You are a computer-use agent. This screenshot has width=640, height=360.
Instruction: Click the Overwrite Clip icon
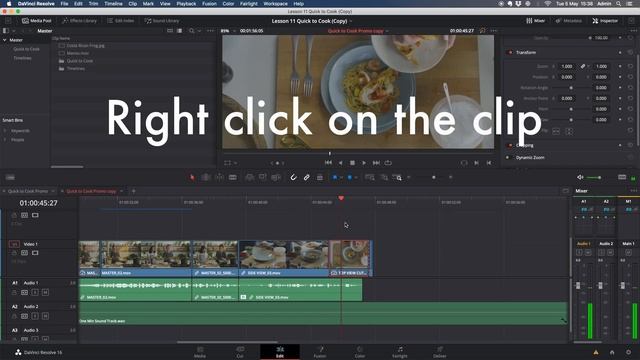pos(262,177)
